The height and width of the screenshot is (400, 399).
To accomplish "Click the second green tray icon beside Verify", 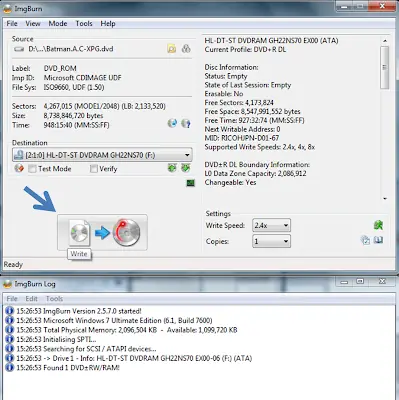I will pos(186,168).
